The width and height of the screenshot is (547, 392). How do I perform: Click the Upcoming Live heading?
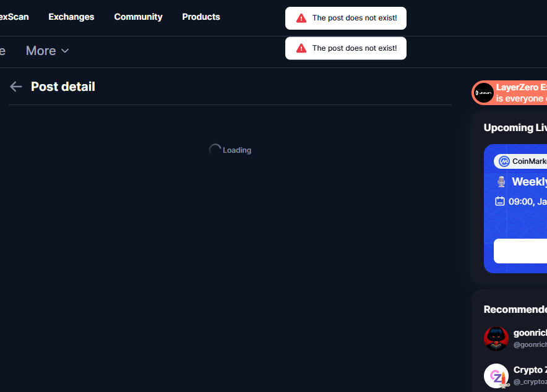[x=515, y=127]
